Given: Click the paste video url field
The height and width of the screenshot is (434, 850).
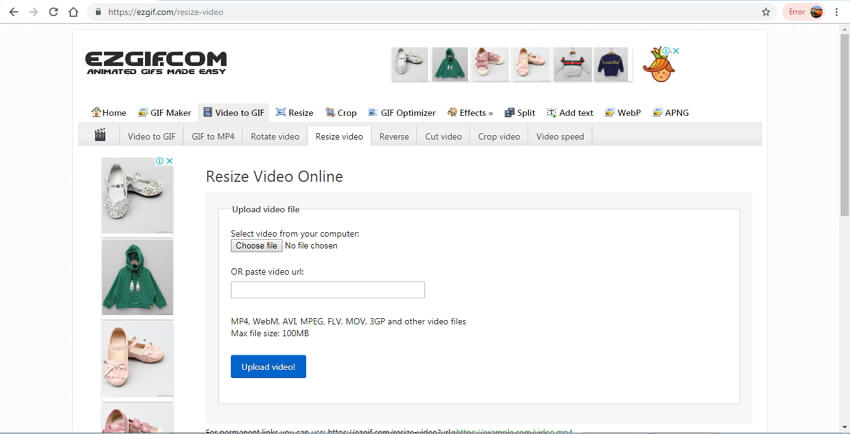Looking at the screenshot, I should tap(327, 290).
